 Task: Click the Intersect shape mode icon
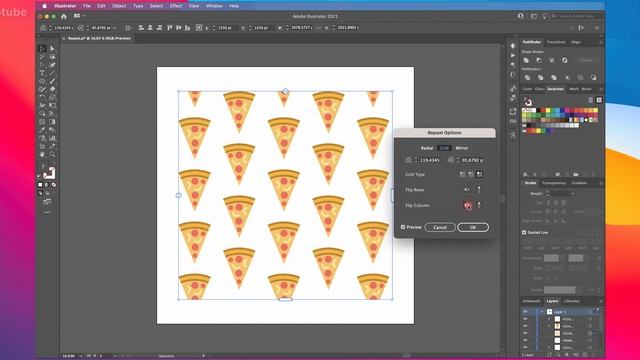pyautogui.click(x=552, y=60)
